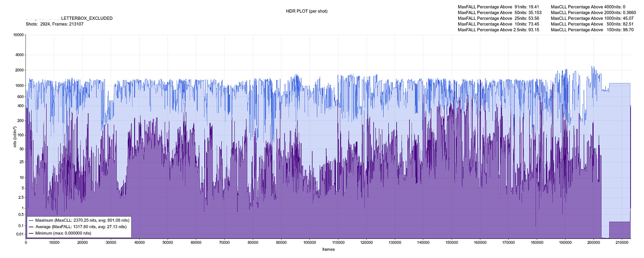Image resolution: width=644 pixels, height=258 pixels.
Task: Click the 200000 tick on the frames axis
Action: coord(594,243)
